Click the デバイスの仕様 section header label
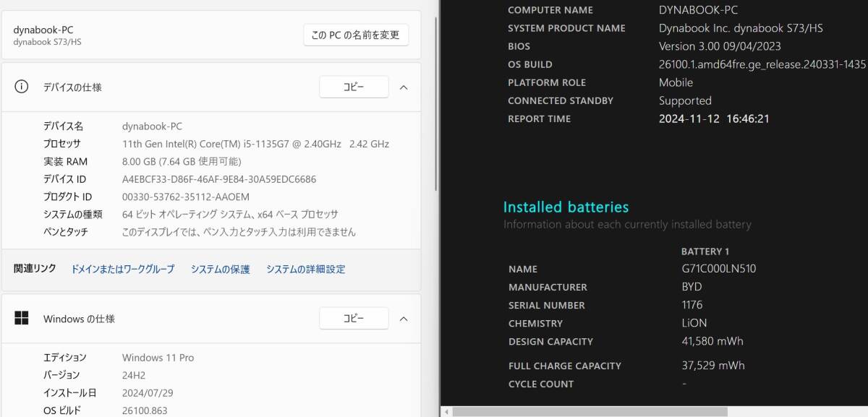The height and width of the screenshot is (417, 868). point(72,87)
